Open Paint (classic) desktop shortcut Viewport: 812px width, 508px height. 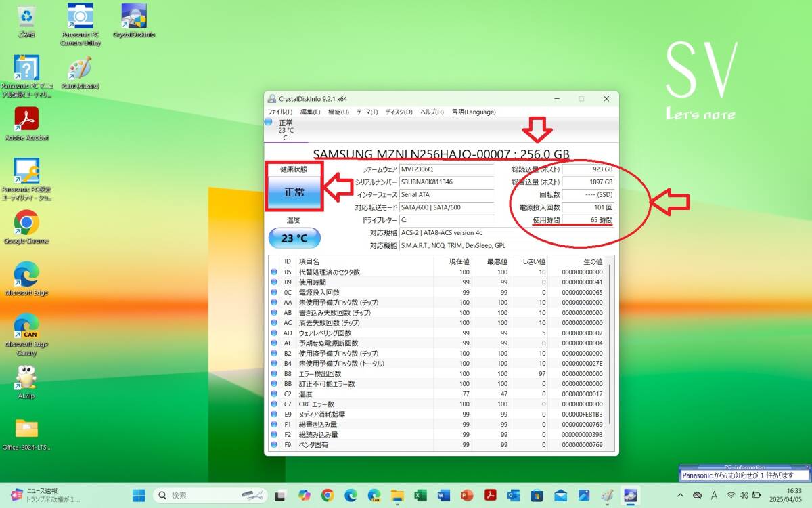click(81, 68)
